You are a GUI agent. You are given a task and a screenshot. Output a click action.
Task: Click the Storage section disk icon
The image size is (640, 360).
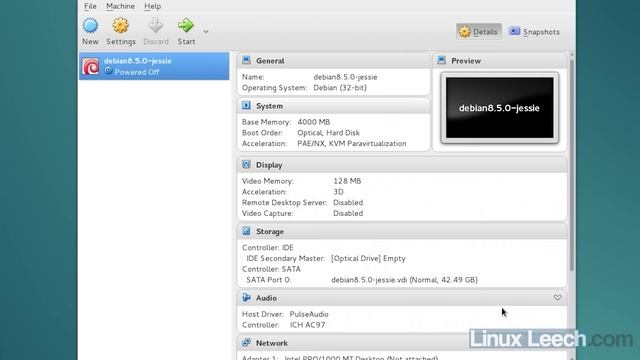coord(246,231)
